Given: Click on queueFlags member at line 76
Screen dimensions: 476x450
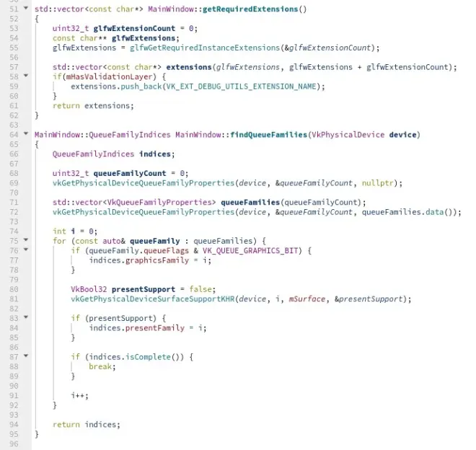Looking at the screenshot, I should coord(166,250).
